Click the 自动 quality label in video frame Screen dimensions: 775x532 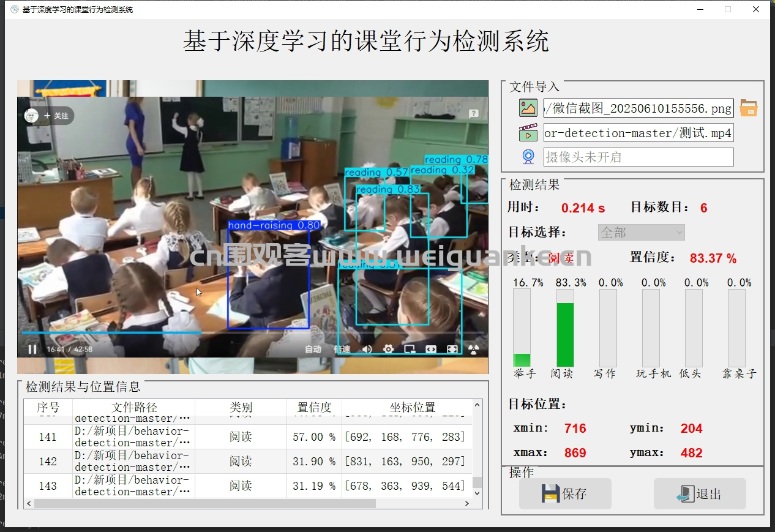pos(313,350)
